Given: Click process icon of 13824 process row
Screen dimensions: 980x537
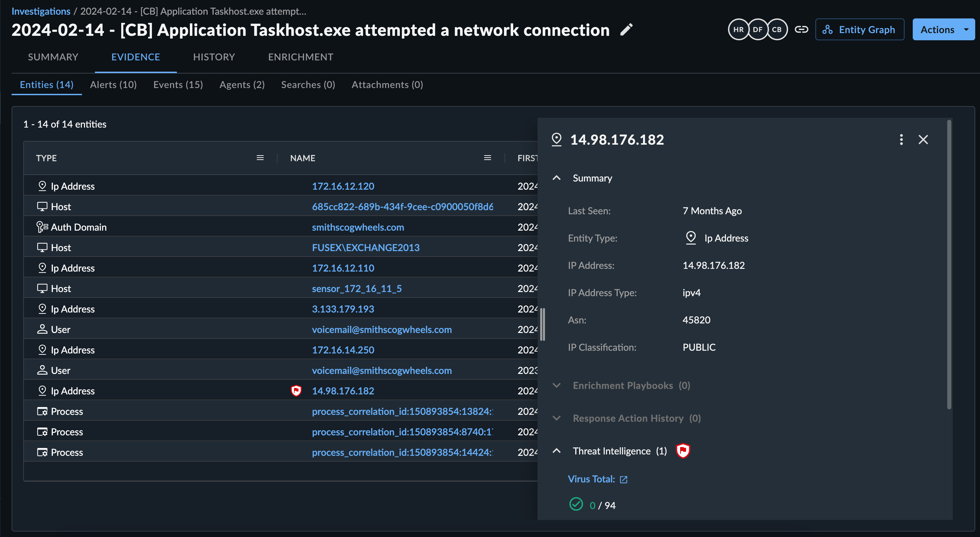Looking at the screenshot, I should tap(42, 411).
